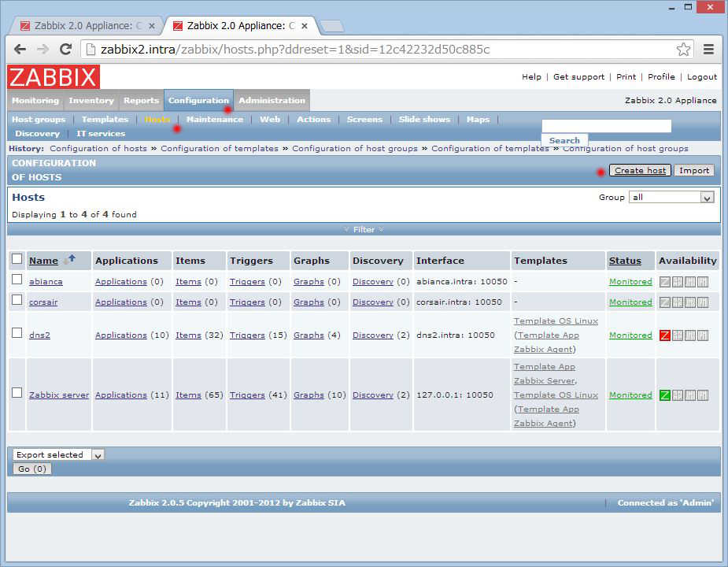Click the ZABBIX logo
The height and width of the screenshot is (567, 728).
click(x=54, y=77)
